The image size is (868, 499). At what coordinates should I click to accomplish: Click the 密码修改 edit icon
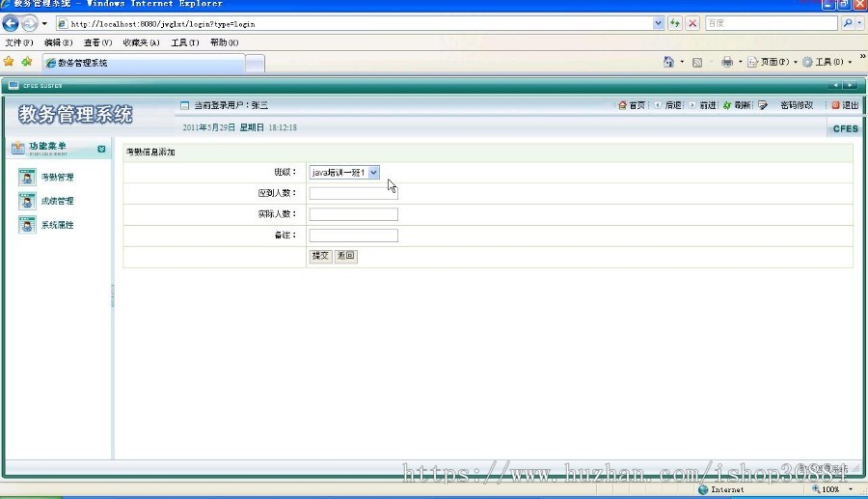click(x=763, y=105)
